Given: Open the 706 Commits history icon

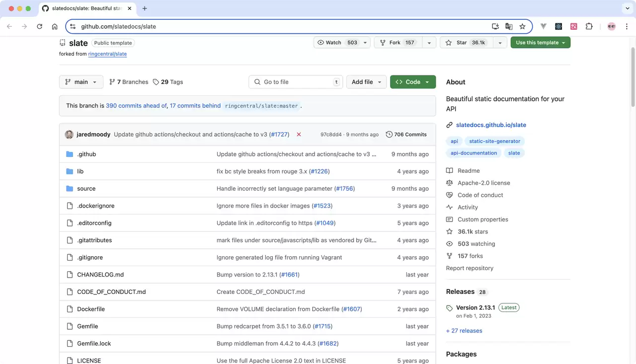Looking at the screenshot, I should [389, 135].
